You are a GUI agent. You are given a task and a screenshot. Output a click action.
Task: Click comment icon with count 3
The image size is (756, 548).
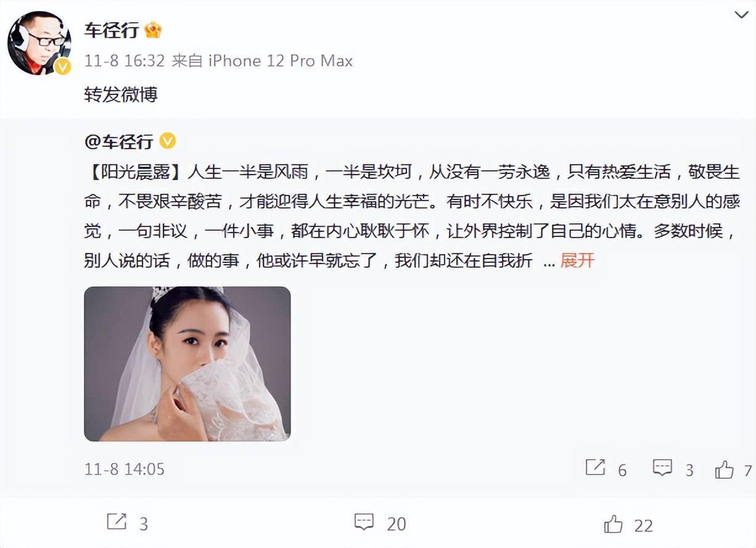[x=662, y=468]
